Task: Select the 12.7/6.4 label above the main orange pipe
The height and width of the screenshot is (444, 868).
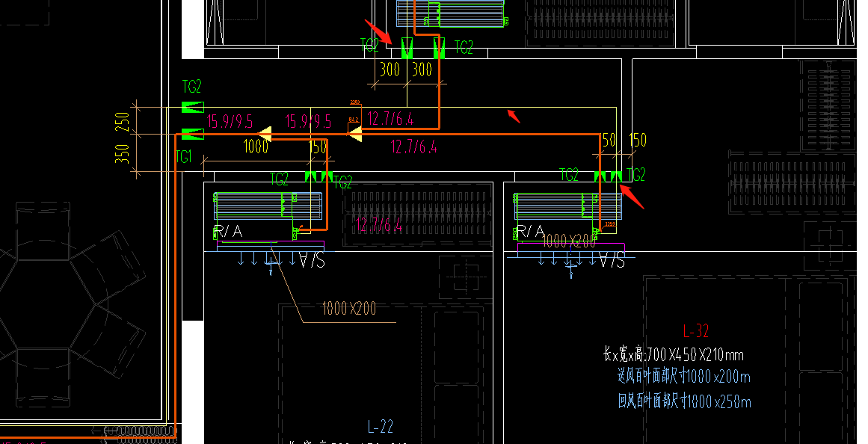Action: click(390, 118)
